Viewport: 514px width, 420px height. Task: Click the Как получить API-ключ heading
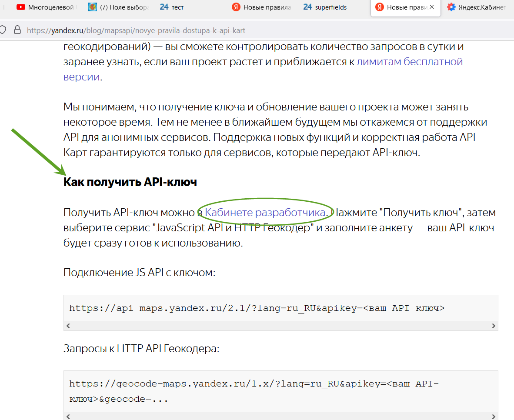click(x=130, y=182)
